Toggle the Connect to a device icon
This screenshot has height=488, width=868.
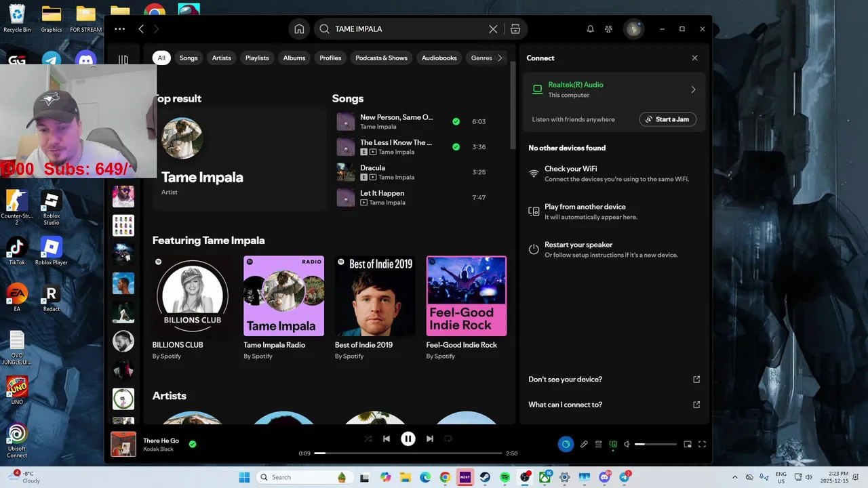(x=613, y=444)
